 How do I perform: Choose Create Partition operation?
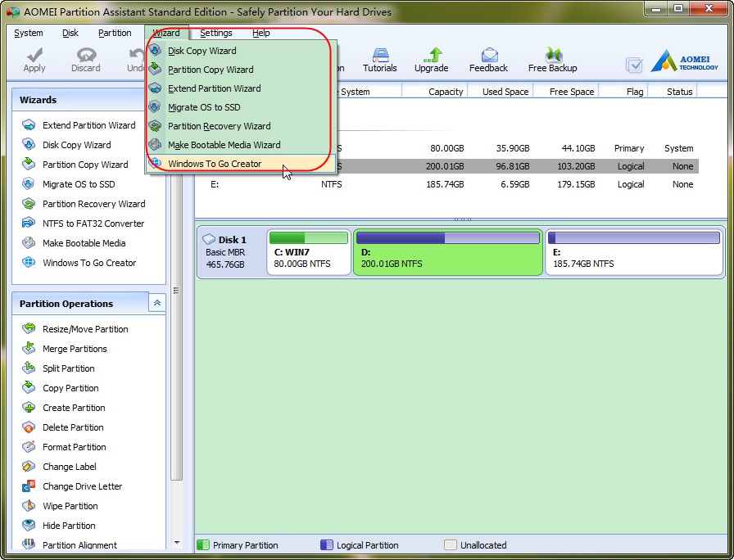click(x=64, y=408)
